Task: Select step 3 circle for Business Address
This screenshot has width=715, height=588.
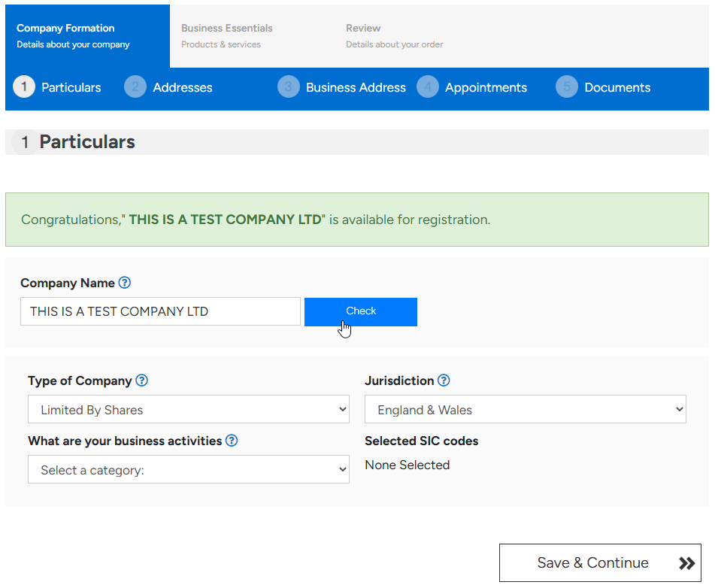Action: pyautogui.click(x=289, y=86)
